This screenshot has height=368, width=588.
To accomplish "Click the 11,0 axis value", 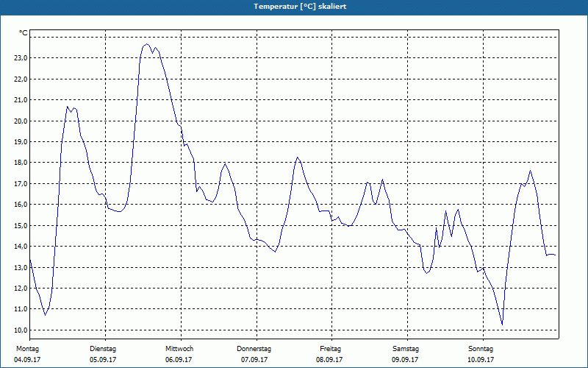I will (21, 309).
